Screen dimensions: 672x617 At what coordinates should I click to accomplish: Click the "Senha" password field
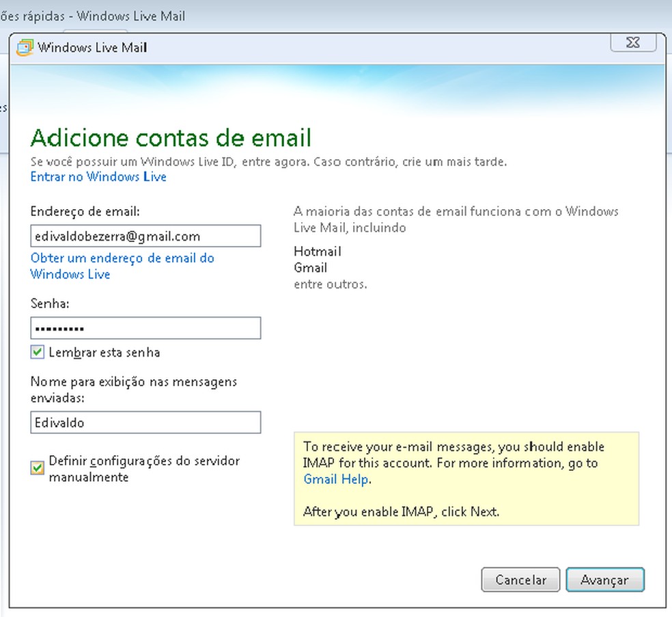(145, 328)
